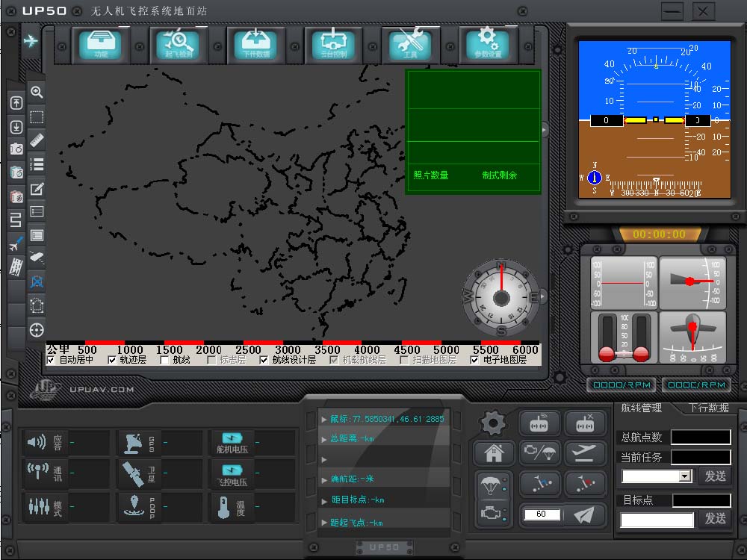Toggle the 自动居中 checkbox
Image resolution: width=747 pixels, height=560 pixels.
click(51, 361)
